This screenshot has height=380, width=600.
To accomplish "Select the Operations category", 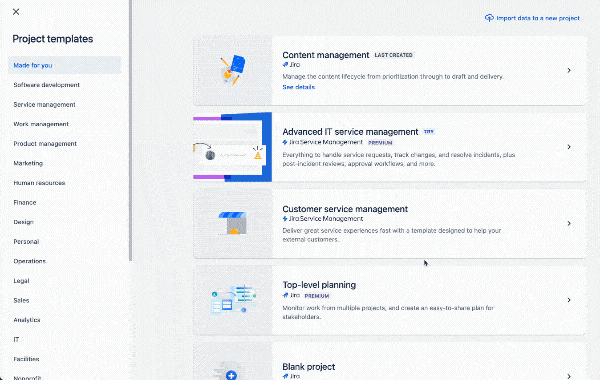I will [29, 261].
